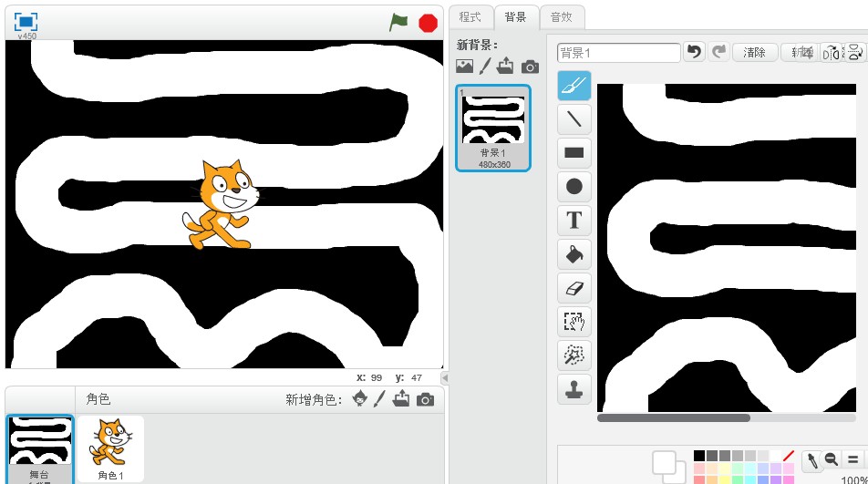Viewport: 868px width, 484px height.
Task: Select the Stamp duplicate tool
Action: (574, 389)
